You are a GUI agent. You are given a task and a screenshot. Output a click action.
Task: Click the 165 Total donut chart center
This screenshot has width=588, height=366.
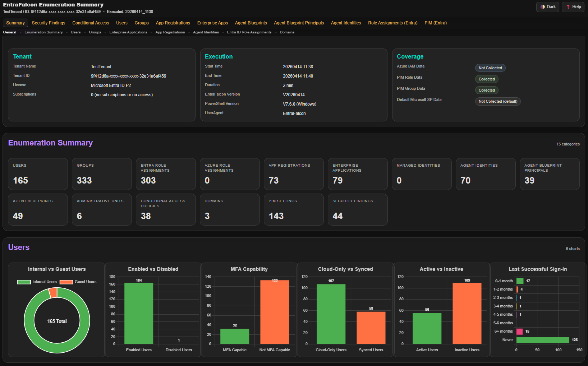click(57, 321)
